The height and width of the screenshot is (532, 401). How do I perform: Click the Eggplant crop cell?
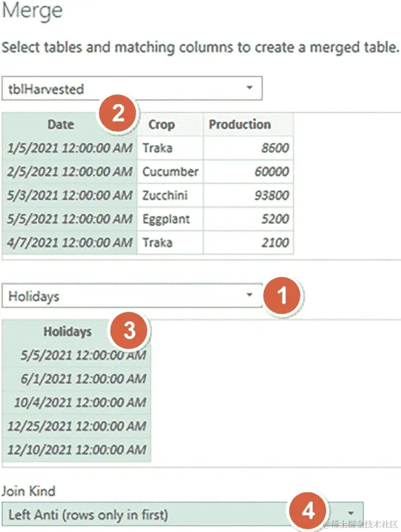click(x=170, y=219)
